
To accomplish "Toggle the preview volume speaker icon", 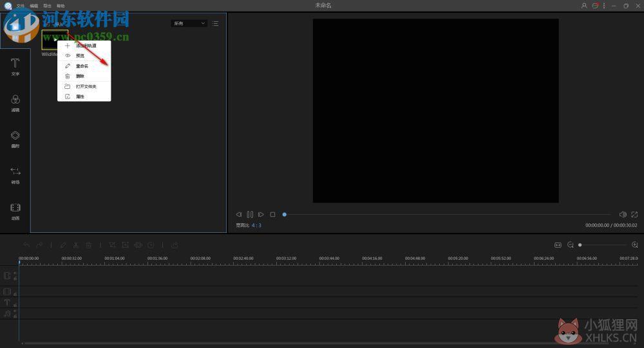I will click(623, 214).
